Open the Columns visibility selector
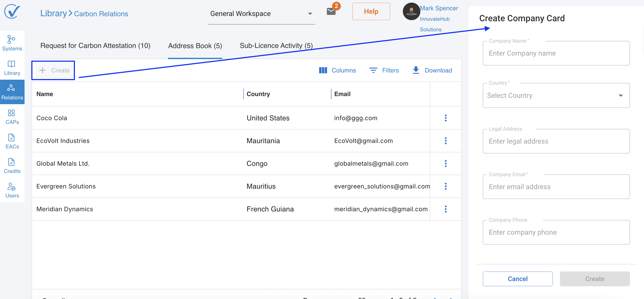 [337, 70]
